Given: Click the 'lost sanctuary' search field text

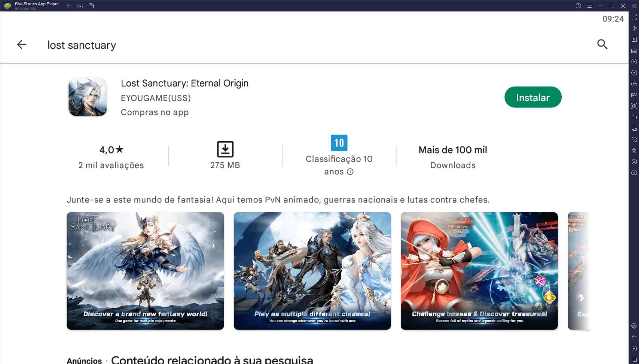Looking at the screenshot, I should tap(81, 45).
